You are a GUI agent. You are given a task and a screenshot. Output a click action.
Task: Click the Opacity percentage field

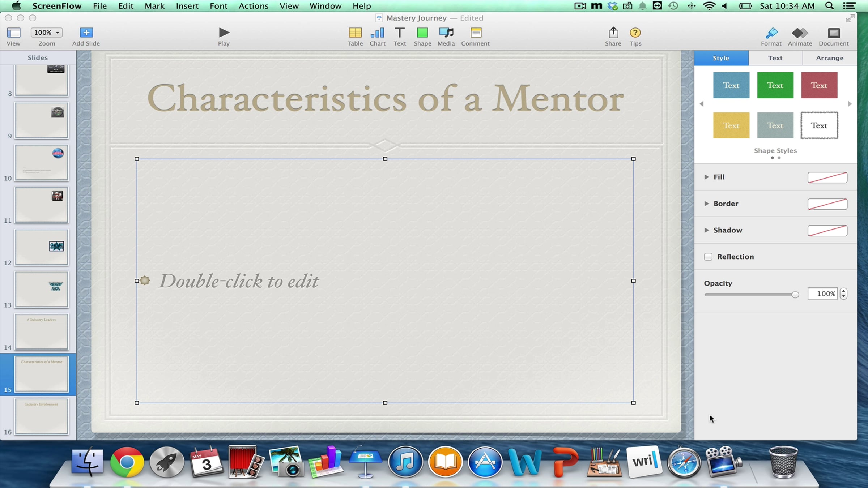(822, 294)
